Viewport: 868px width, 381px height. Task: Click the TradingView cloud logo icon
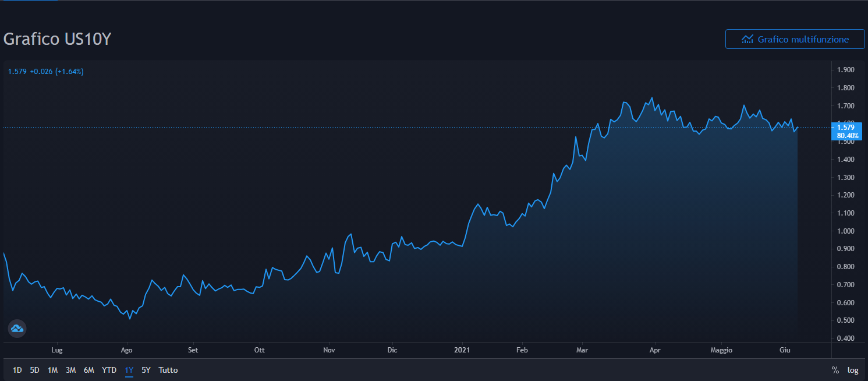pyautogui.click(x=17, y=329)
